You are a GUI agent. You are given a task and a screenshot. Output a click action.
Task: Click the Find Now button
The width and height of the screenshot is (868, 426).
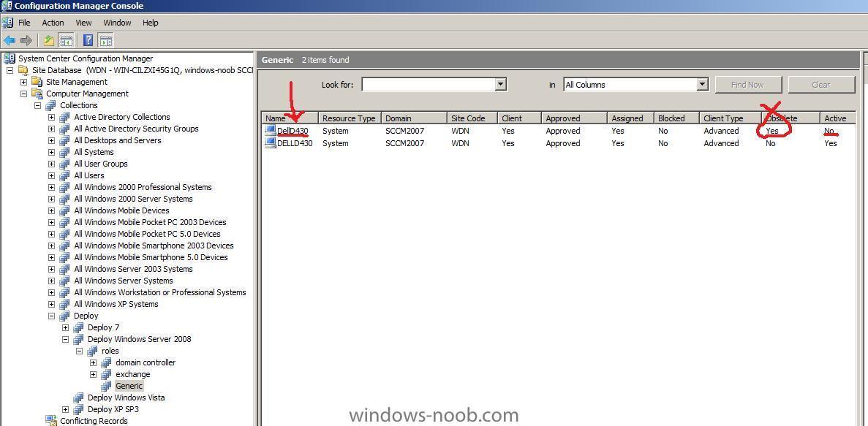pyautogui.click(x=748, y=85)
